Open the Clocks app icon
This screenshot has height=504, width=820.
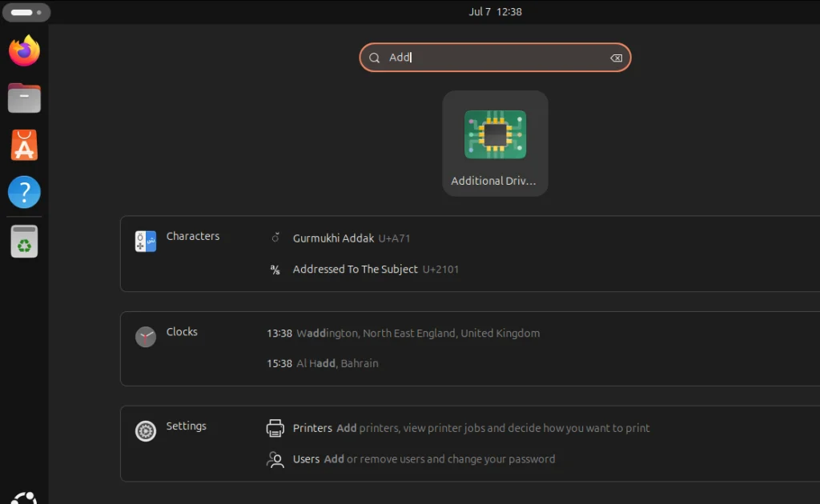tap(146, 336)
